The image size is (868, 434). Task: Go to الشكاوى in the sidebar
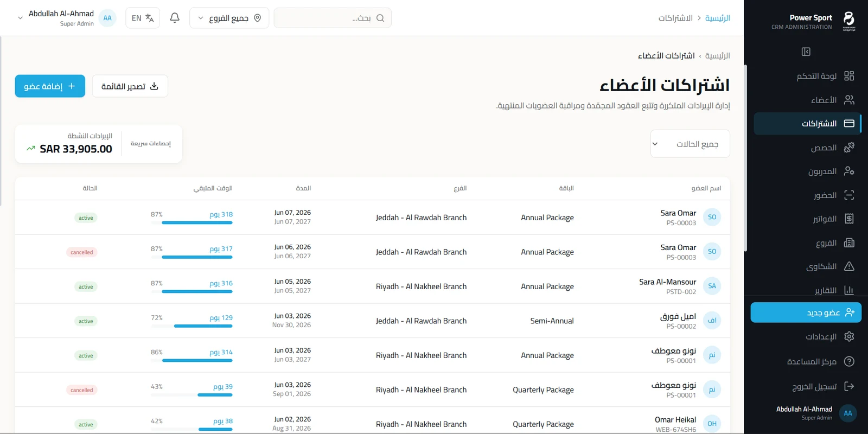tap(807, 266)
